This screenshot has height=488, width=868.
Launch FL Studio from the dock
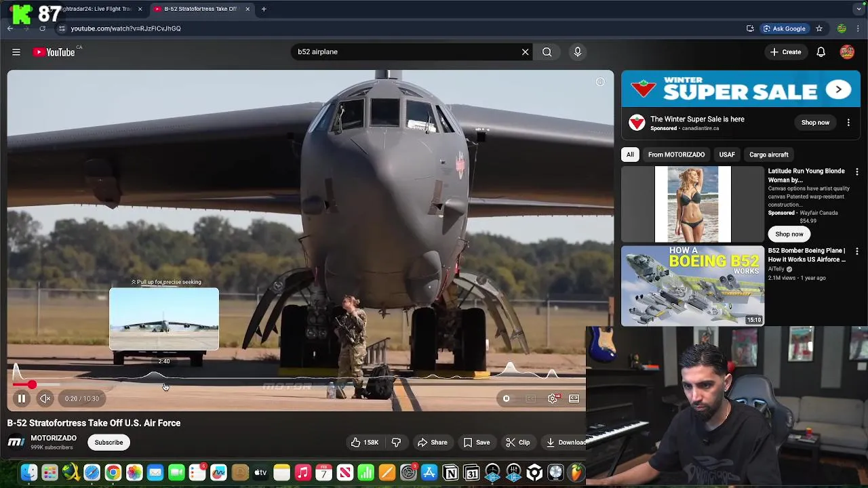pyautogui.click(x=576, y=472)
